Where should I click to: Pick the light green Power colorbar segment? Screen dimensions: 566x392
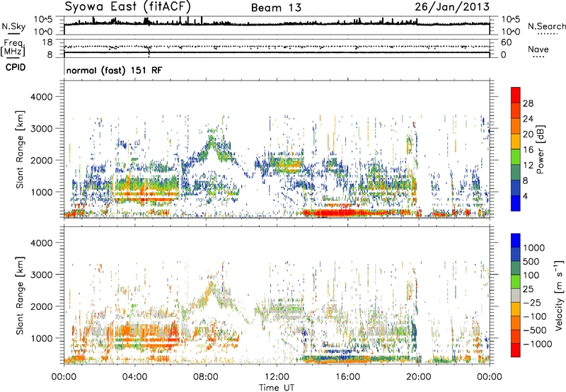(x=516, y=157)
